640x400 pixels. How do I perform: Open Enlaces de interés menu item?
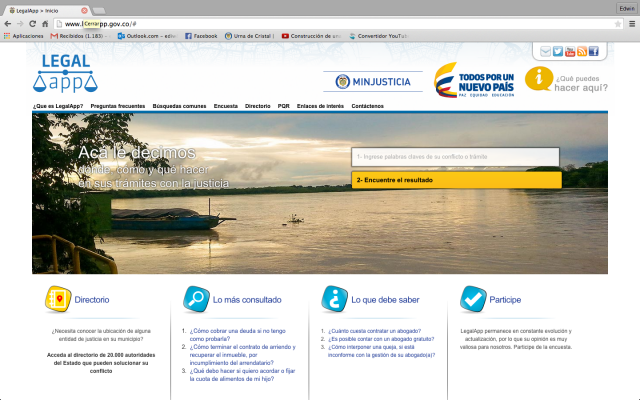tap(320, 106)
